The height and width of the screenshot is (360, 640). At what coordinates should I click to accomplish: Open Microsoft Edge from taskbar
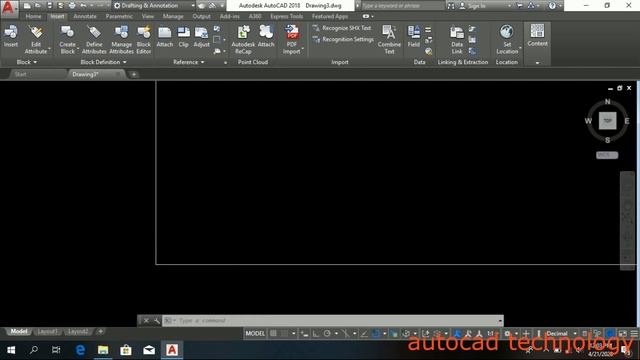click(x=80, y=350)
